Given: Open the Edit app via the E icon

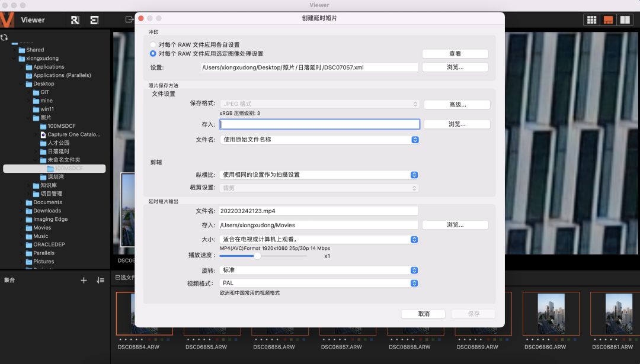Looking at the screenshot, I should click(94, 20).
